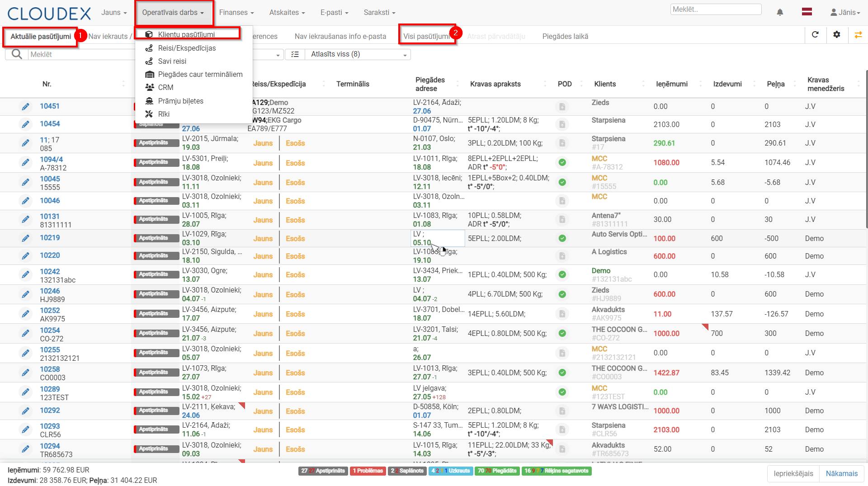This screenshot has height=486, width=868.
Task: Open POD document icon for order 10451
Action: click(562, 107)
